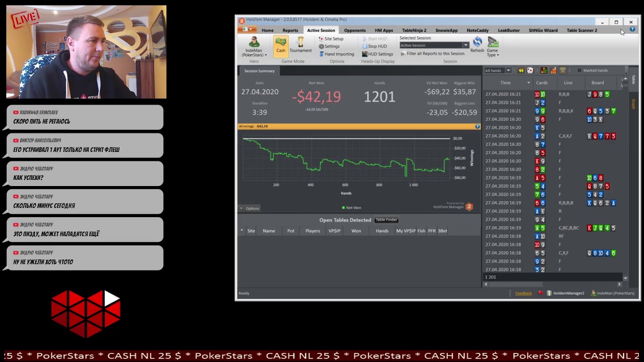The width and height of the screenshot is (644, 362).
Task: Click IndeMan (PokerStars) status bar item
Action: [612, 293]
